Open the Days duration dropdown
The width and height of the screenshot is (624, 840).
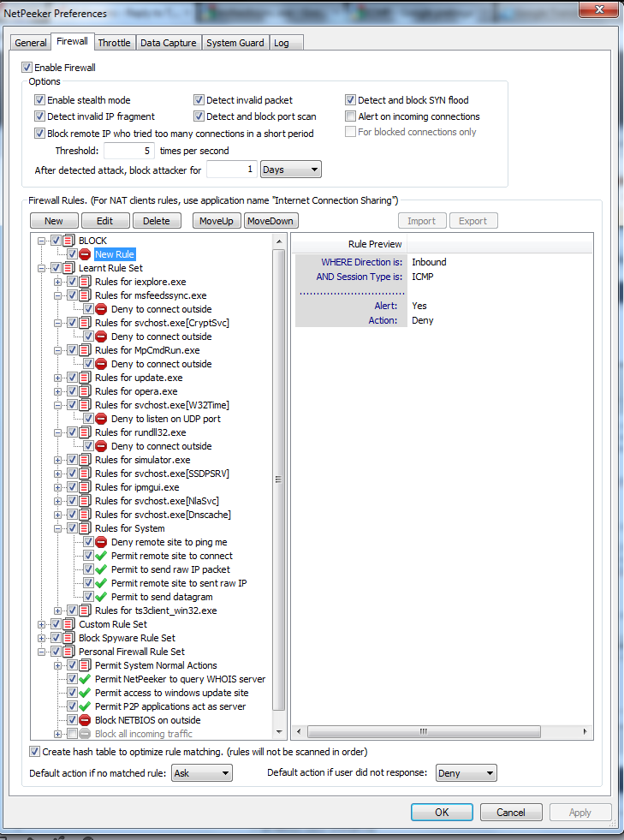[x=291, y=170]
